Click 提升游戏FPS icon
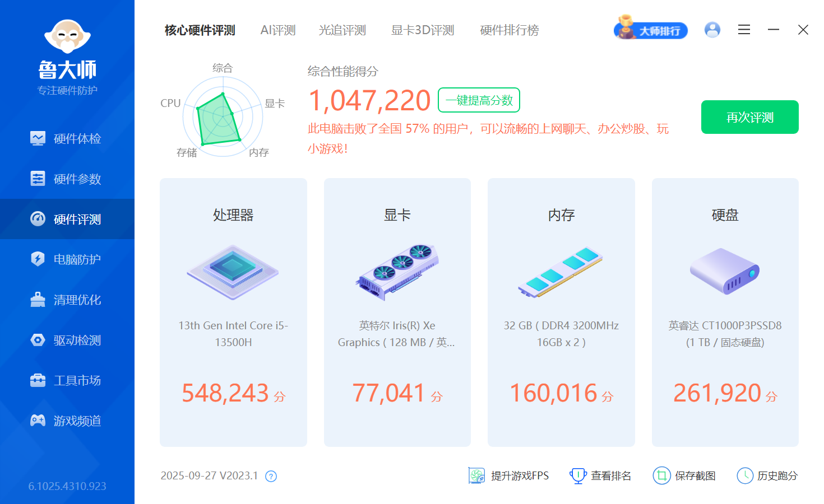 [476, 475]
